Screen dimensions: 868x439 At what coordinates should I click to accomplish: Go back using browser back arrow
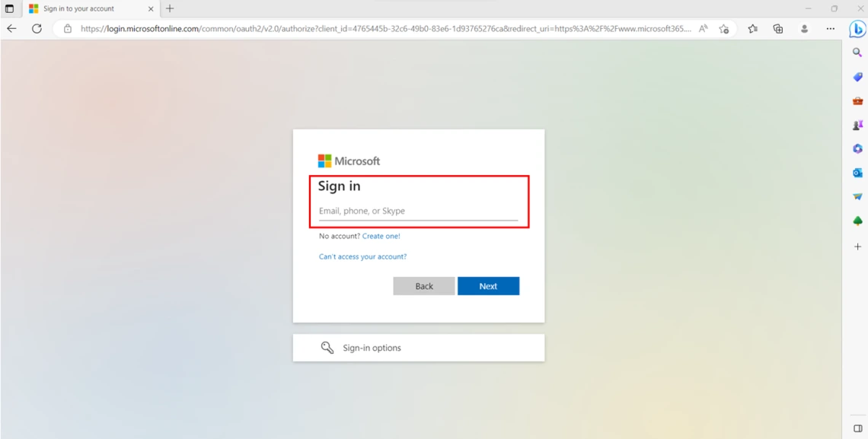(x=11, y=29)
